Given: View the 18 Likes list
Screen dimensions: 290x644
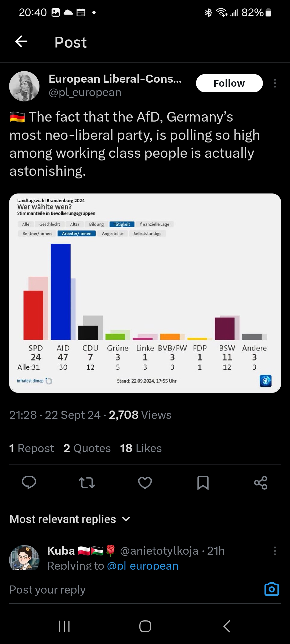Looking at the screenshot, I should [x=141, y=448].
